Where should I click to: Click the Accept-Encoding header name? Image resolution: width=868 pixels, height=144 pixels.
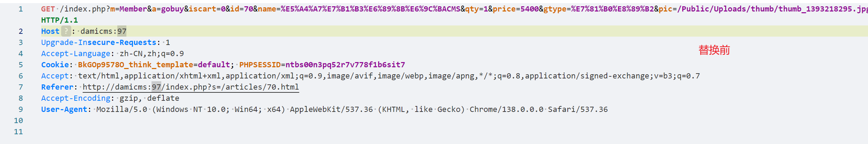75,98
